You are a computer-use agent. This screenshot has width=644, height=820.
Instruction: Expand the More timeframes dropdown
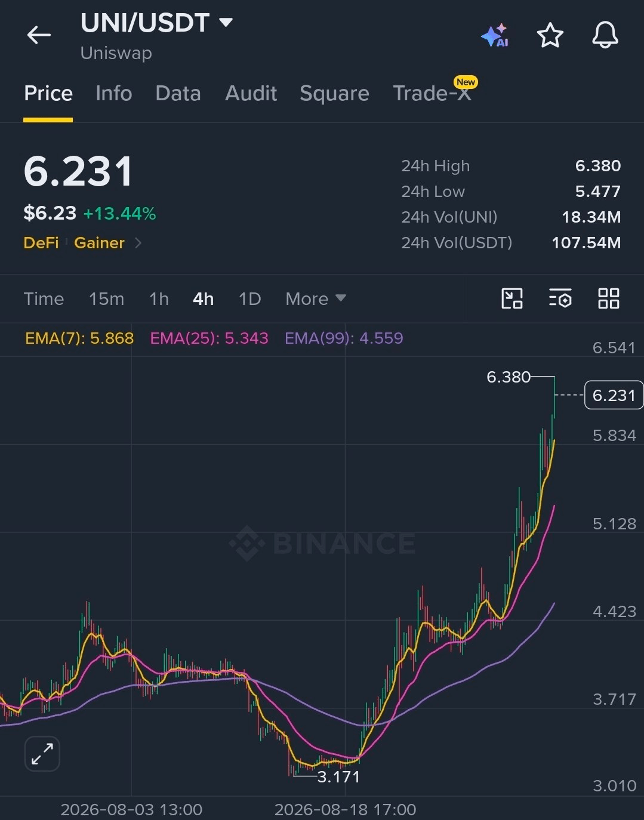click(x=316, y=298)
